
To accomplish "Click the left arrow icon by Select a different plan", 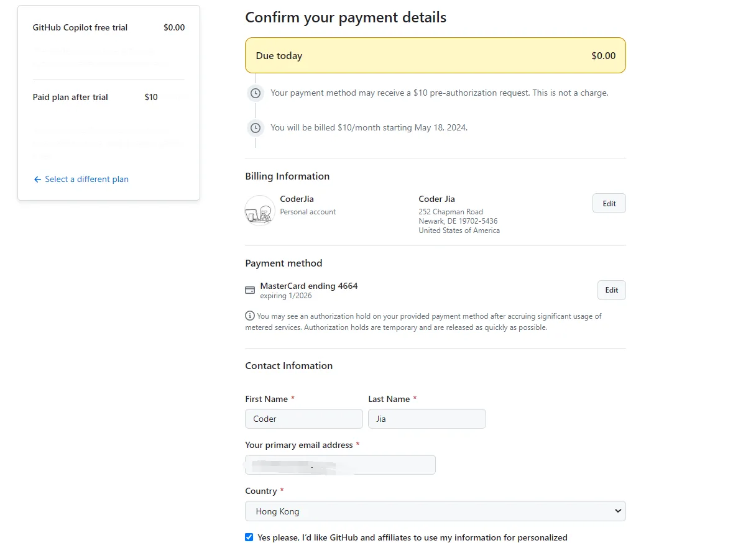I will 37,180.
